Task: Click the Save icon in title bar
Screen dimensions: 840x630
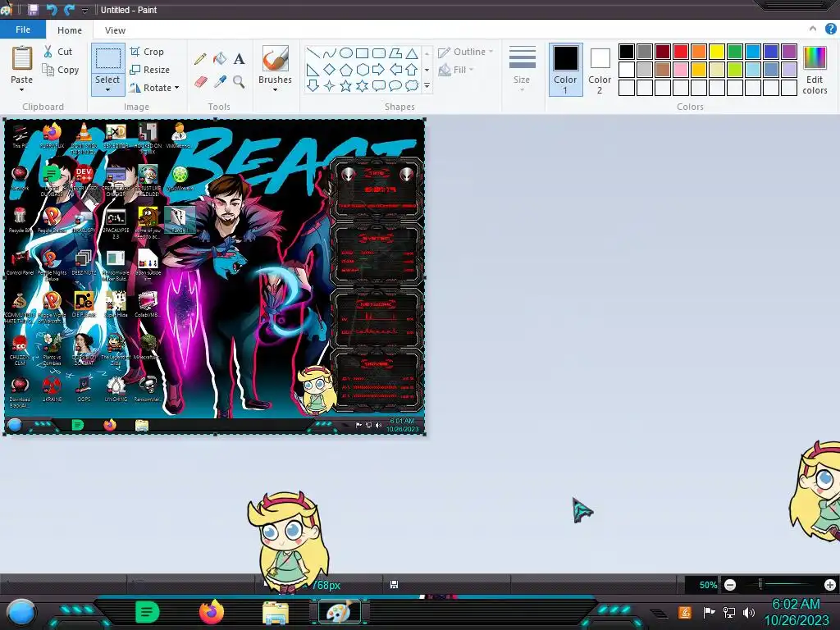Action: [x=33, y=10]
